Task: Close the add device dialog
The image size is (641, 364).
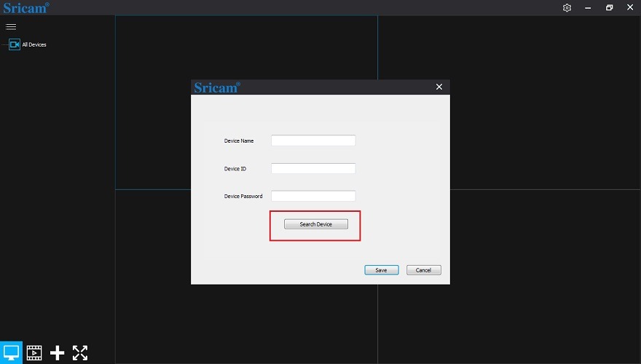Action: (439, 87)
